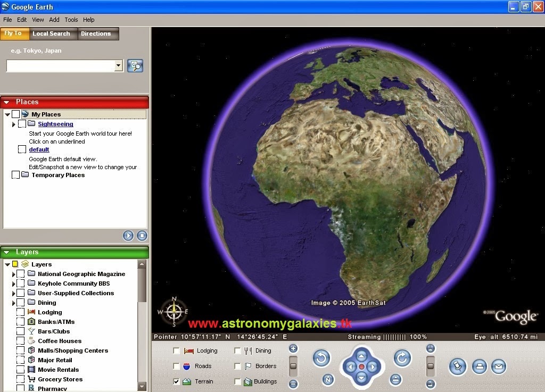The width and height of the screenshot is (545, 392).
Task: Click the search magnifier button
Action: pyautogui.click(x=135, y=65)
